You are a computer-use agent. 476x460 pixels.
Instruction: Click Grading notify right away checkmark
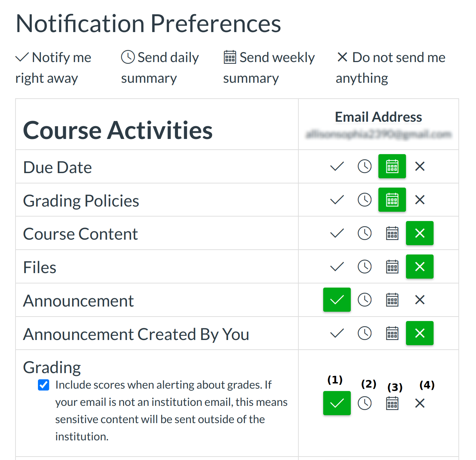point(337,403)
